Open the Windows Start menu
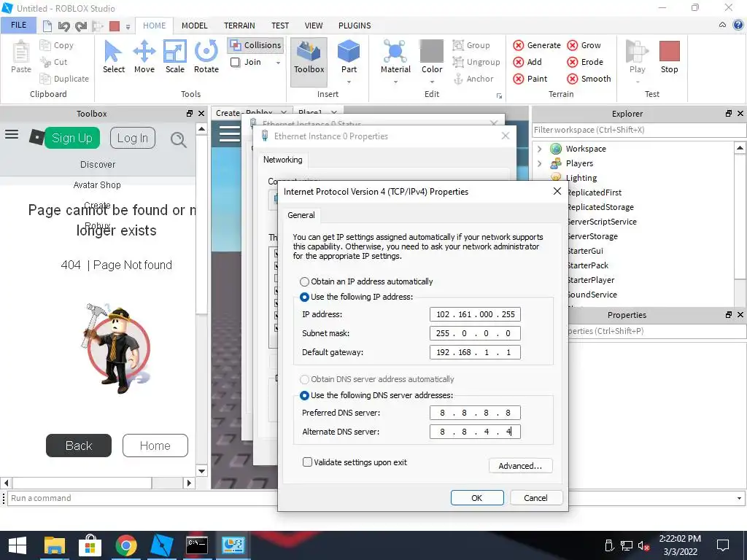 tap(18, 545)
